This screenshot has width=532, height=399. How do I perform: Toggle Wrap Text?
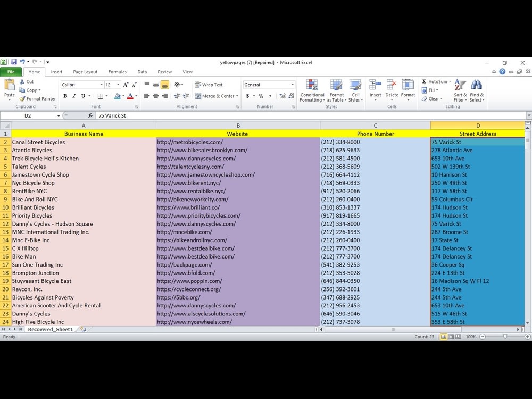209,85
